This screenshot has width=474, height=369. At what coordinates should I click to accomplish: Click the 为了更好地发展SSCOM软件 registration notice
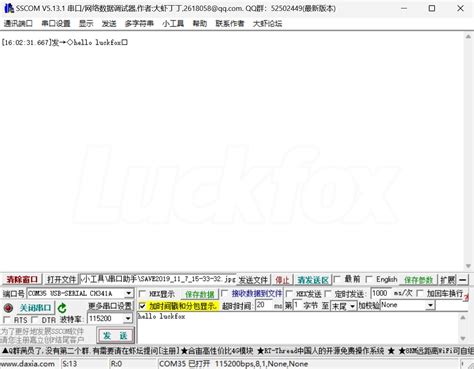click(x=42, y=335)
